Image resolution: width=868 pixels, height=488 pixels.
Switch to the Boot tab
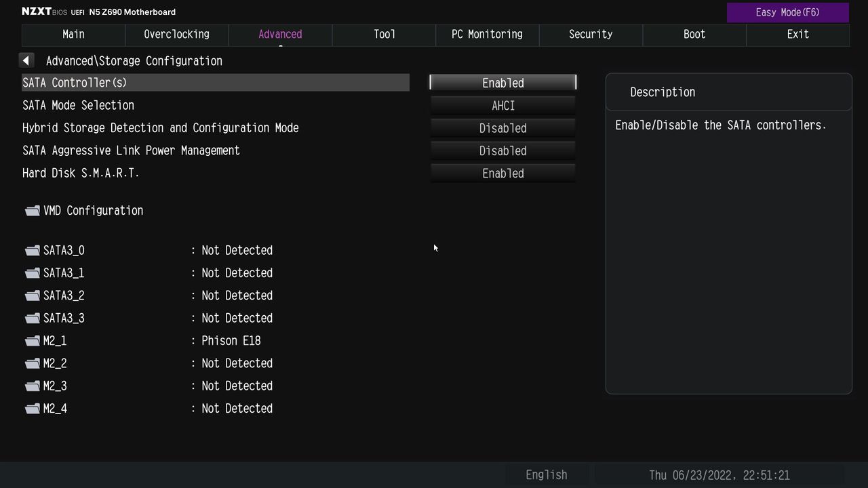(694, 35)
